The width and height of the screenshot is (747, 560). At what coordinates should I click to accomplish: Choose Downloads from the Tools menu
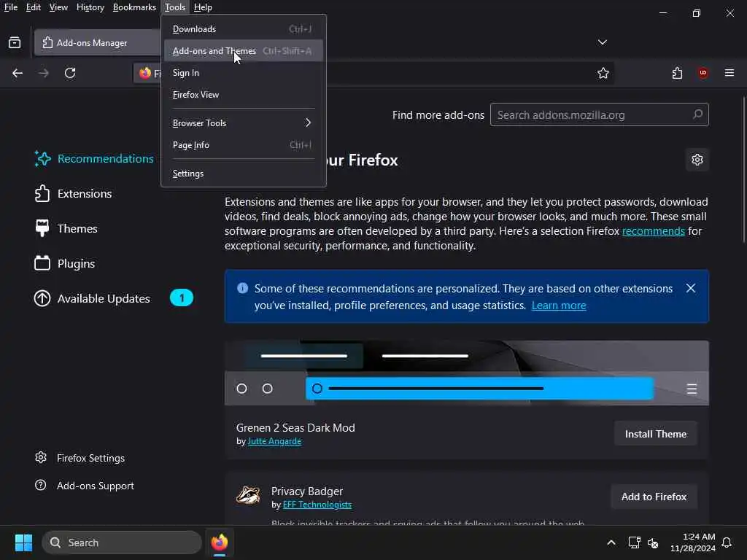[x=244, y=29]
